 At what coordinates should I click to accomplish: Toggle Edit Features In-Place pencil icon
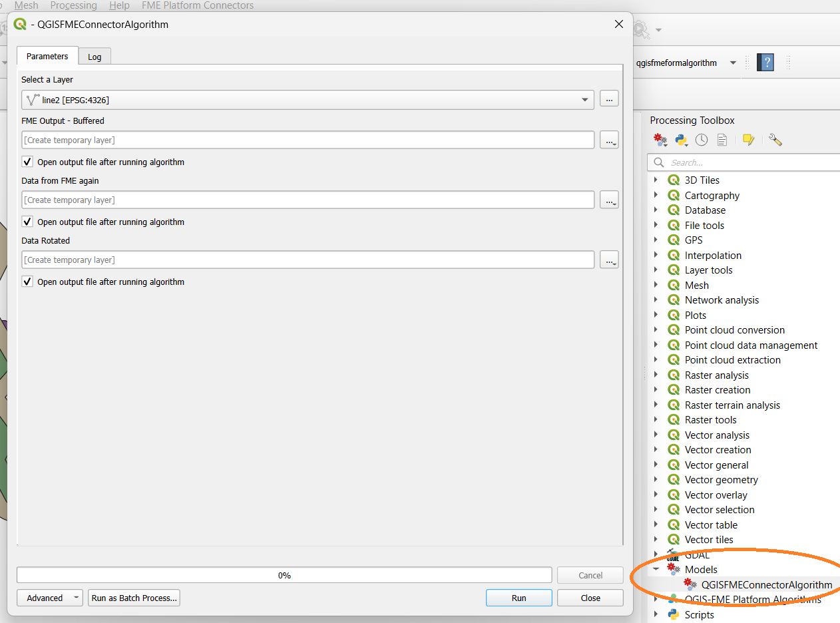(748, 140)
